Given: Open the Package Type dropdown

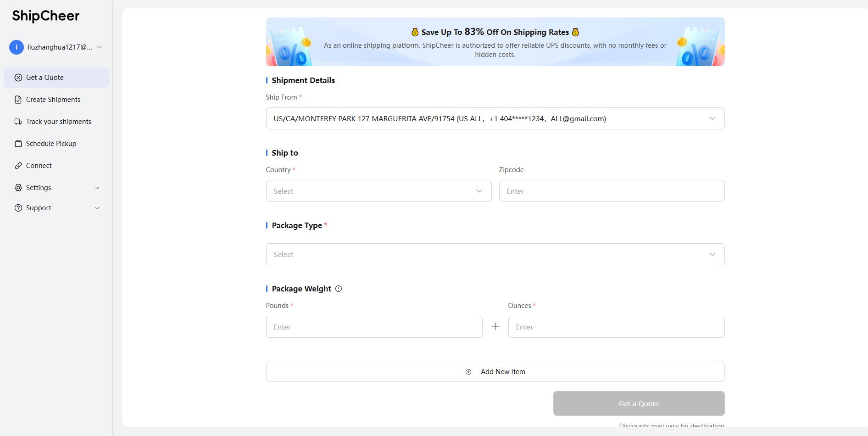Looking at the screenshot, I should [x=495, y=254].
